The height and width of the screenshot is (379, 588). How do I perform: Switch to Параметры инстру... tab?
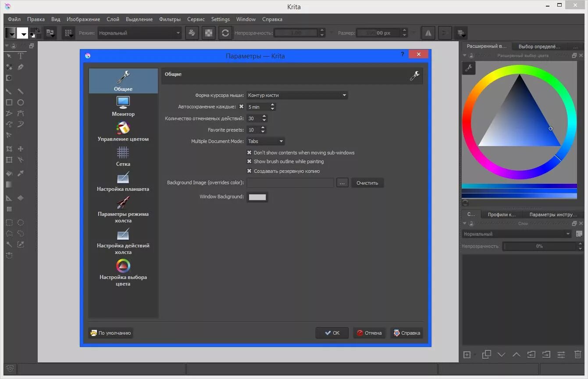click(x=552, y=215)
